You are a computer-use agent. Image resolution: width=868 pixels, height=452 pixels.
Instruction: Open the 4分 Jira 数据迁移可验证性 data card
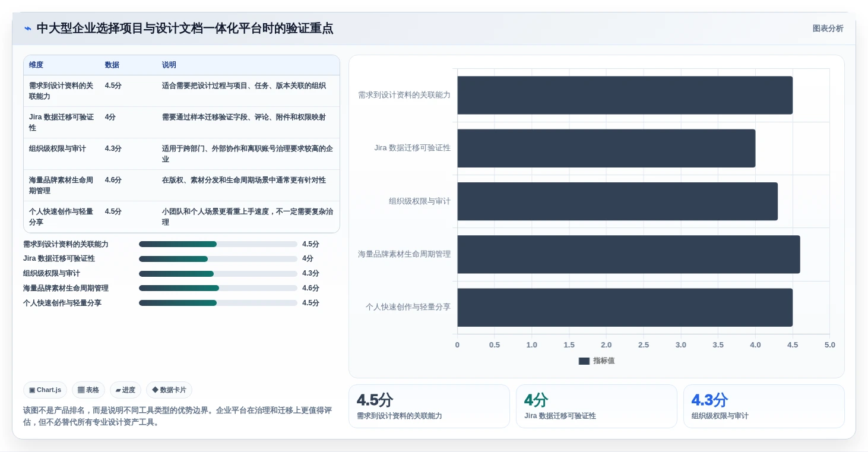(x=596, y=406)
